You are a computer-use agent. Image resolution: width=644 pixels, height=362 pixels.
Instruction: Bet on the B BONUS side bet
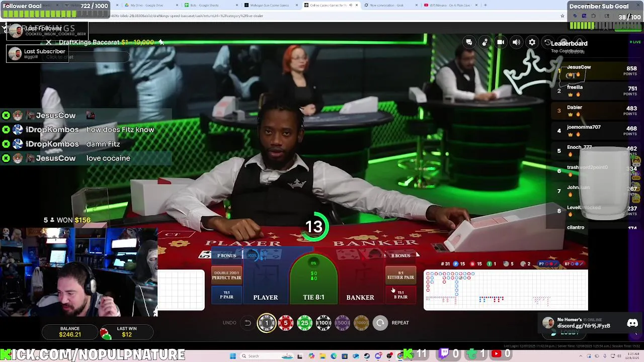(400, 255)
